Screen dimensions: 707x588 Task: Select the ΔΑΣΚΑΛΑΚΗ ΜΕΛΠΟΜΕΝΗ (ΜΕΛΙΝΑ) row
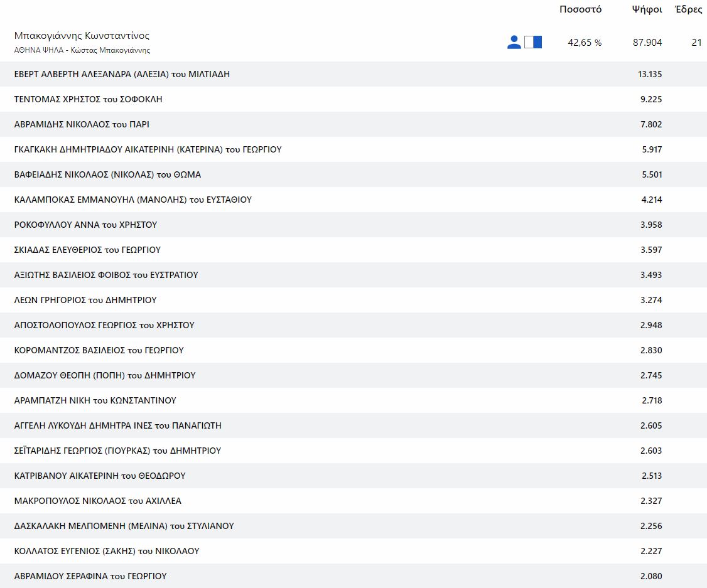(x=124, y=526)
